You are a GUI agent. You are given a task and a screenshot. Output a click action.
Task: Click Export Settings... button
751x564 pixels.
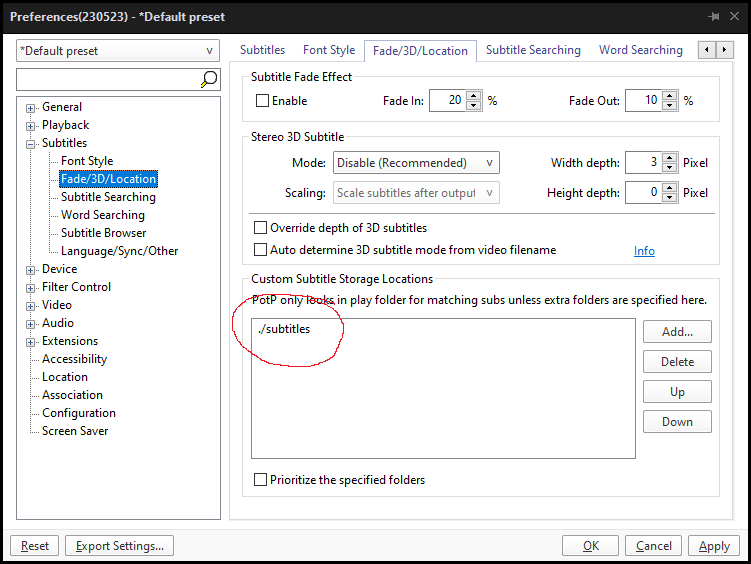(119, 546)
